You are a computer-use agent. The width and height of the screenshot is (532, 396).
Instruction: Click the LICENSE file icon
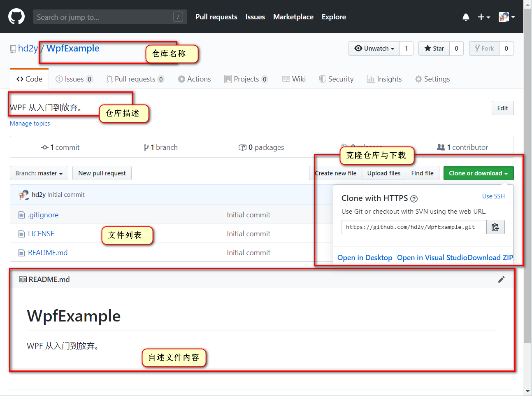click(x=21, y=234)
